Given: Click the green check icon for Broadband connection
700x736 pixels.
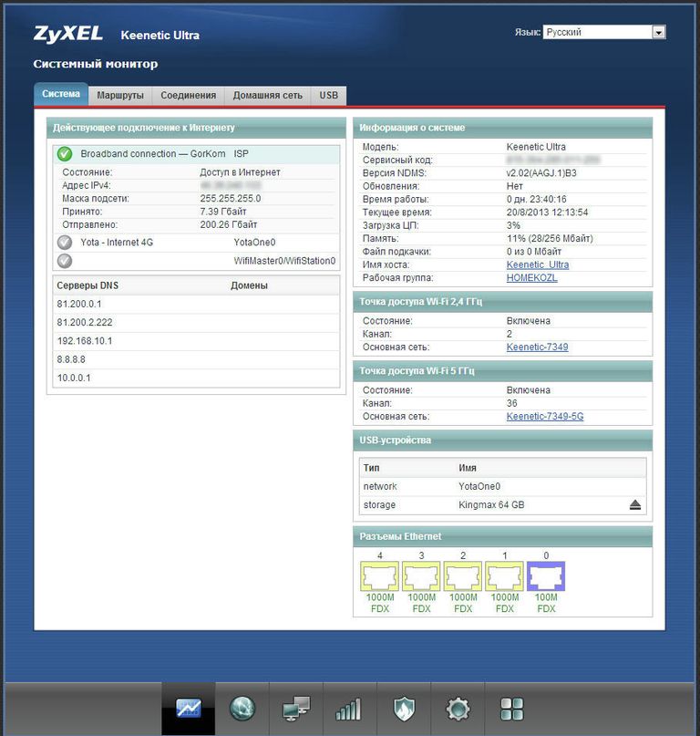Looking at the screenshot, I should pos(65,154).
